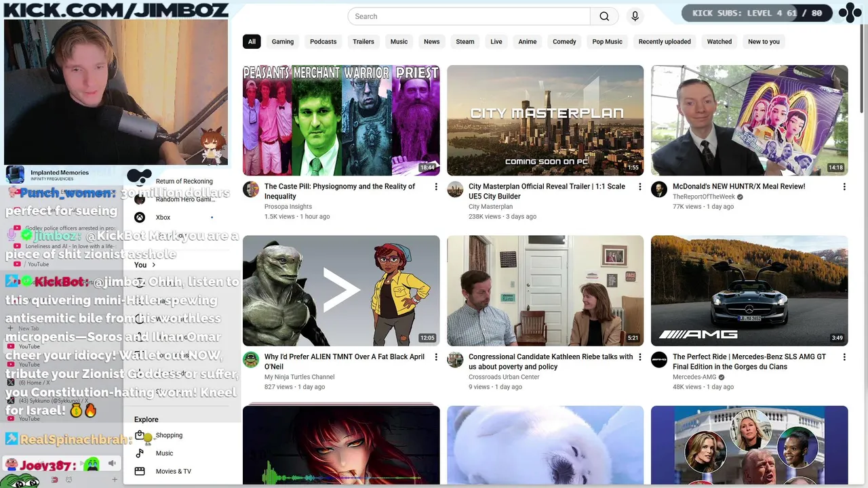Click the Movies & TV clapperboard icon
Viewport: 868px width, 488px height.
140,471
